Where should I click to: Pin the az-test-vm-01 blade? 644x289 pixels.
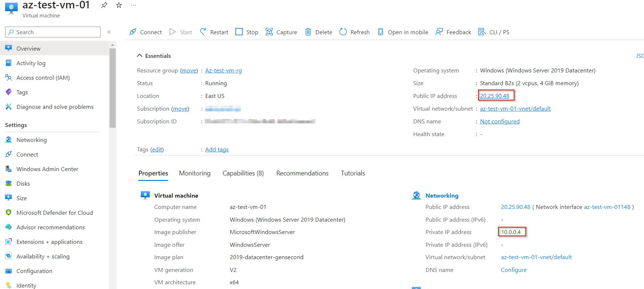click(104, 5)
